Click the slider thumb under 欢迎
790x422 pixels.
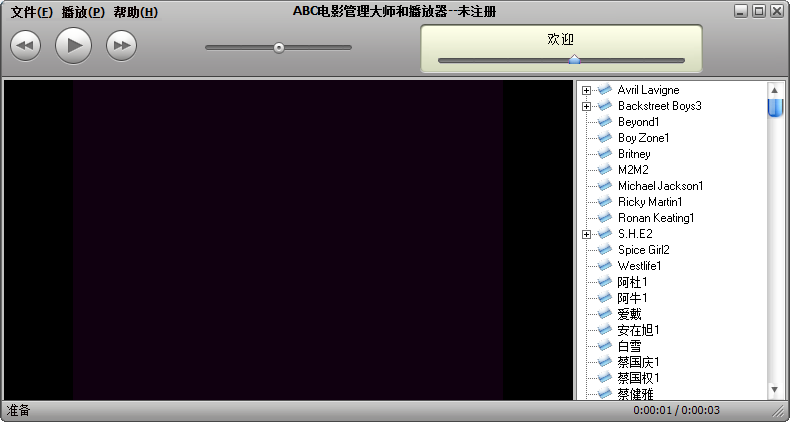574,60
